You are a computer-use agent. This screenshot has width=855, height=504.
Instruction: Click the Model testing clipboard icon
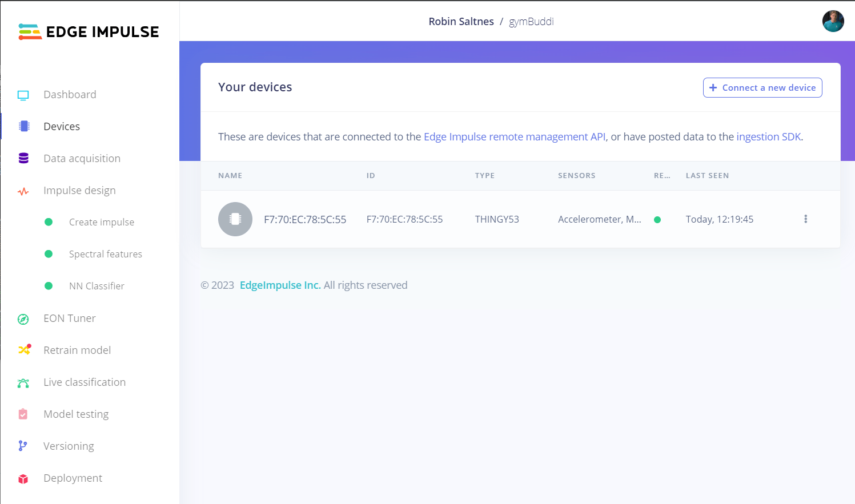(x=23, y=414)
